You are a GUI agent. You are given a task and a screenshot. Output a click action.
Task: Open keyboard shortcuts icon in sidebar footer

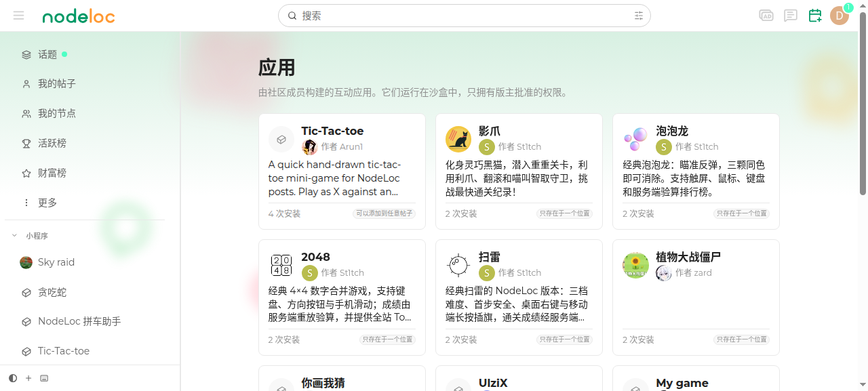pyautogui.click(x=44, y=378)
